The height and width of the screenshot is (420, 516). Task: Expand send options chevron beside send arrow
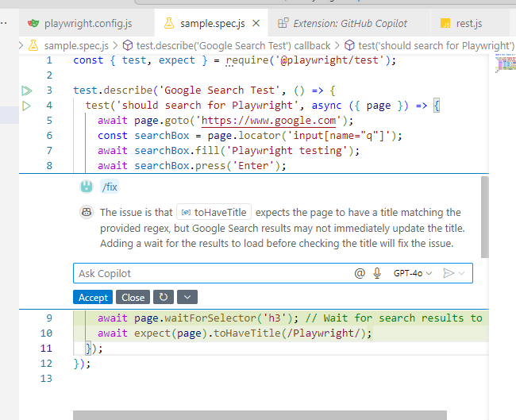[462, 273]
